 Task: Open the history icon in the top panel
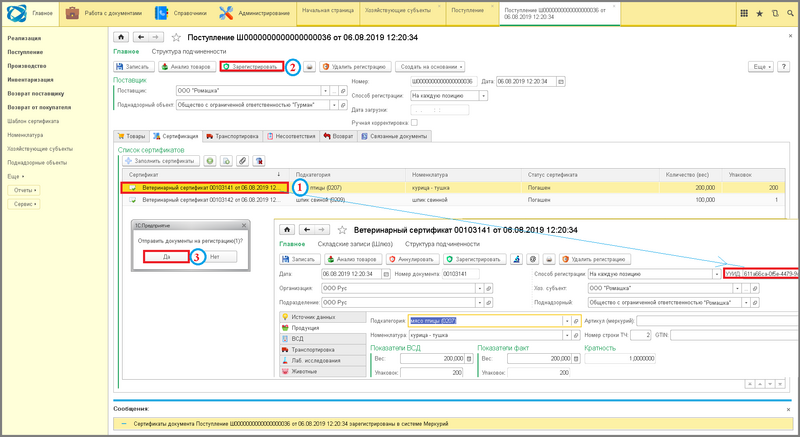(x=775, y=13)
